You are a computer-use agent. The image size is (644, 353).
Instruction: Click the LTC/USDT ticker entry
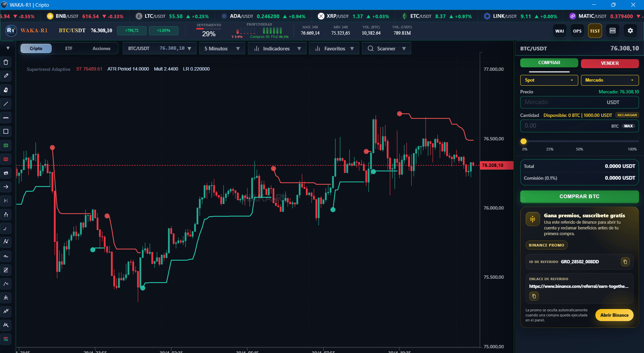(172, 16)
